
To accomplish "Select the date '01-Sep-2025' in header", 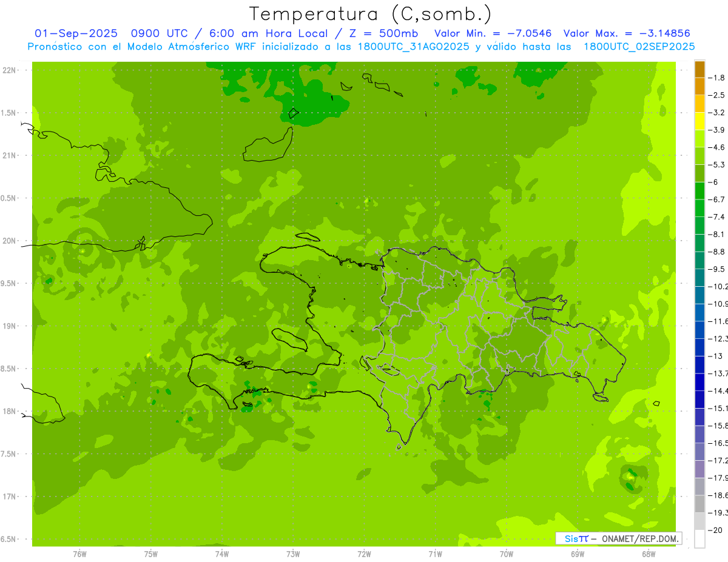I will (x=76, y=34).
